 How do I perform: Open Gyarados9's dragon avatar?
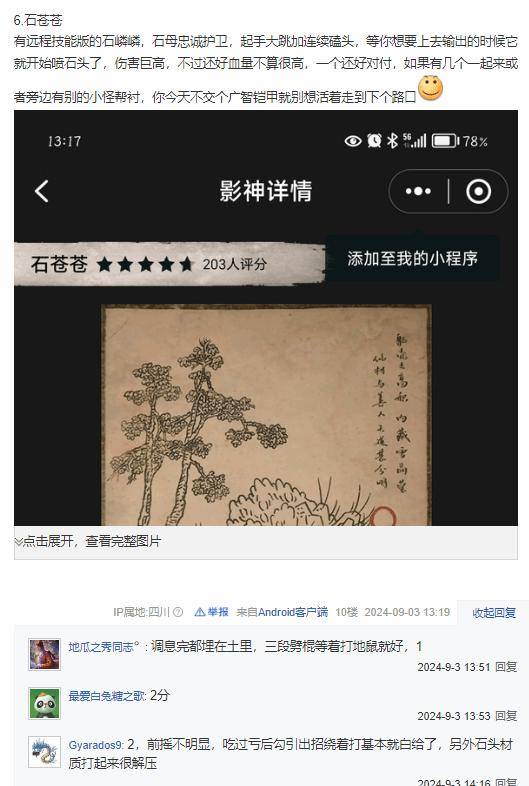[45, 752]
